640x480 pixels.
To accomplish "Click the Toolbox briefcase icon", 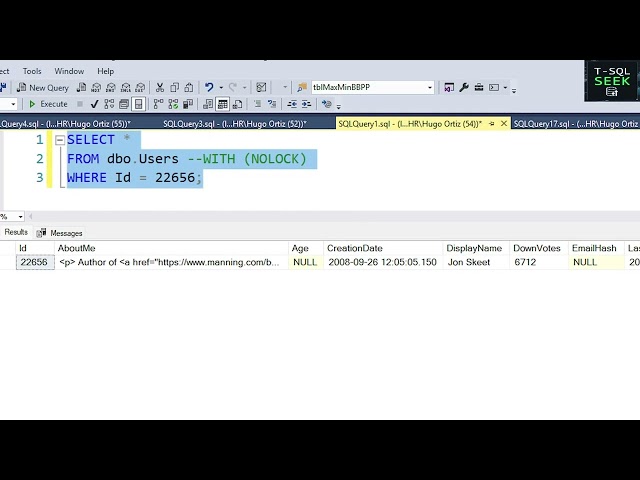I will coord(479,87).
